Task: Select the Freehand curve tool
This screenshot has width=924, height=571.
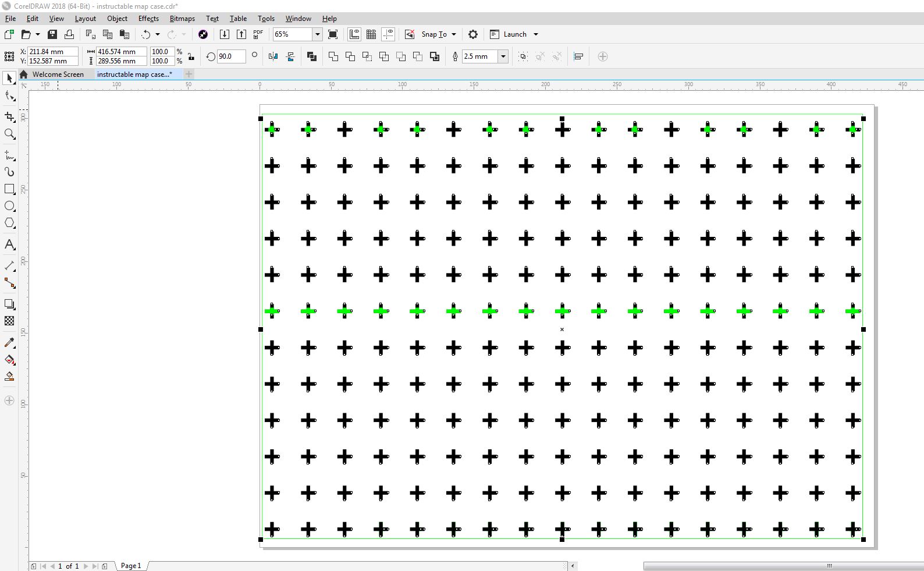Action: (9, 155)
